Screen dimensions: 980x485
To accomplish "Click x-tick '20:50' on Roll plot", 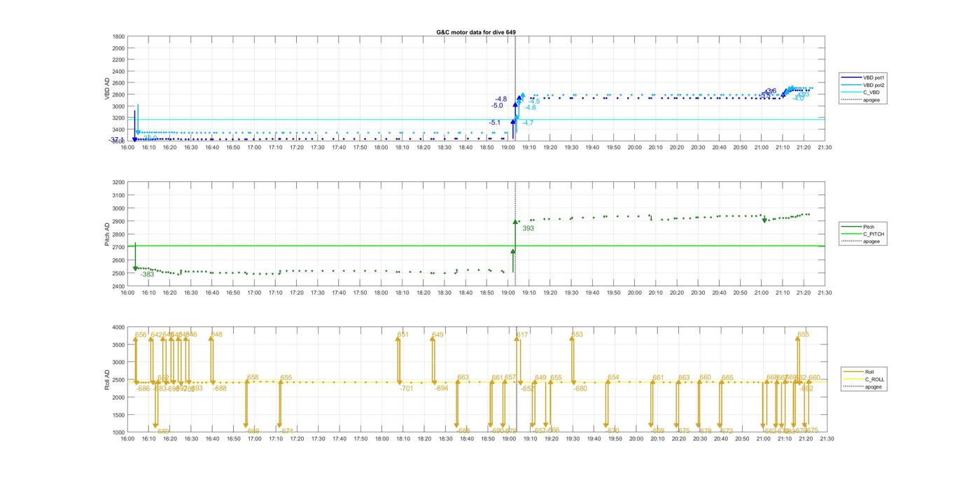I will click(x=741, y=439).
